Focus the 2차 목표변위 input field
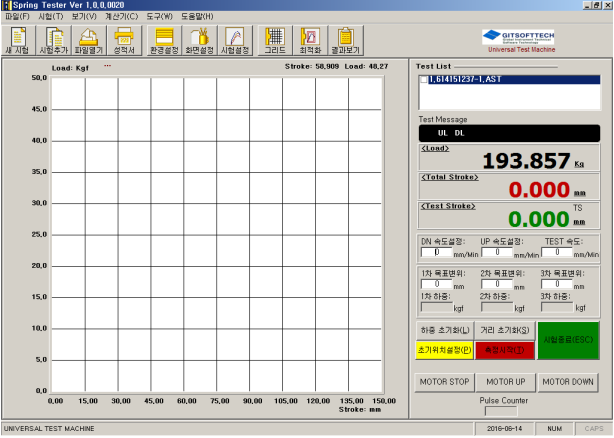Screen dimensions: 614x438 pos(497,284)
